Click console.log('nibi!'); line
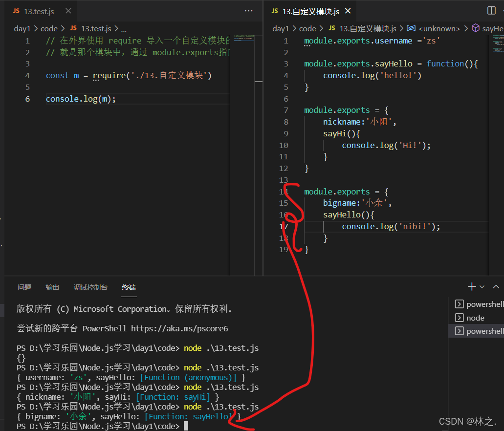The image size is (504, 431). tap(391, 227)
